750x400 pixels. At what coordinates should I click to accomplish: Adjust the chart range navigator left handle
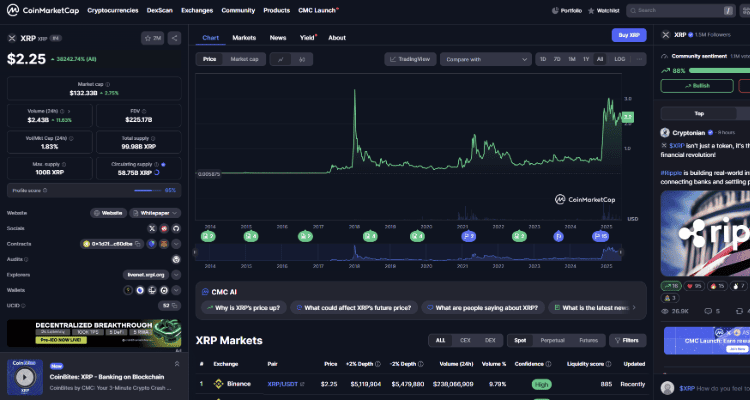pyautogui.click(x=195, y=252)
